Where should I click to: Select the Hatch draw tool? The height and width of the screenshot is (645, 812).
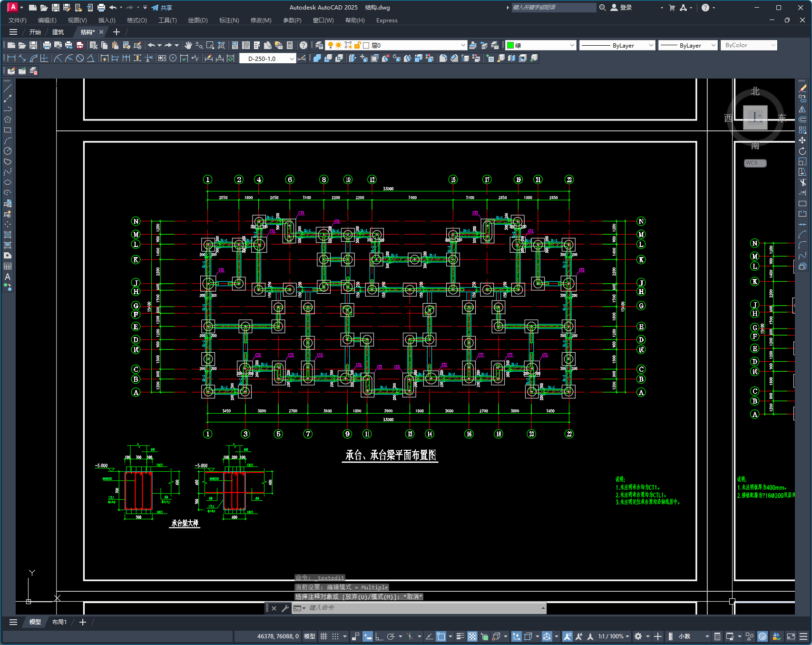(x=8, y=235)
